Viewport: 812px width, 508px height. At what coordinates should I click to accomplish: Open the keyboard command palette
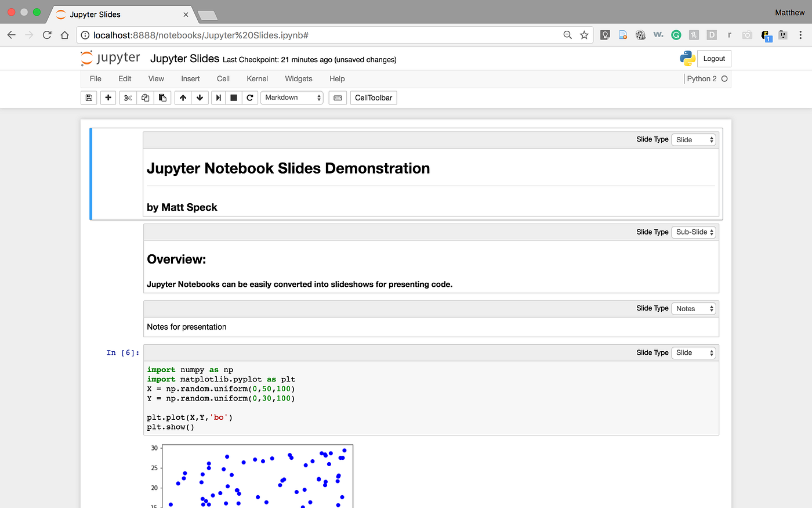coord(338,98)
